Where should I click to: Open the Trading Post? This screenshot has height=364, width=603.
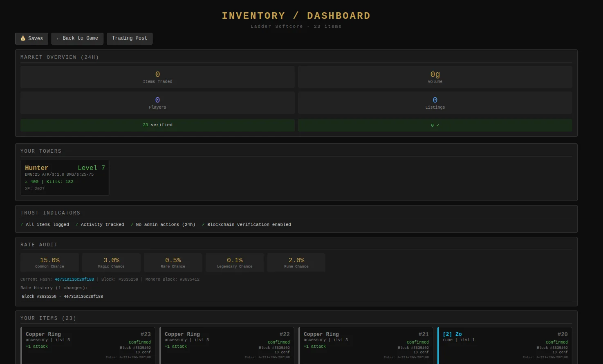coord(129,38)
